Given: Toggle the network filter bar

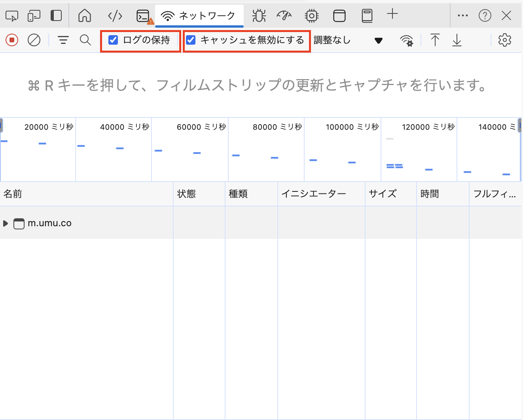Looking at the screenshot, I should (63, 40).
